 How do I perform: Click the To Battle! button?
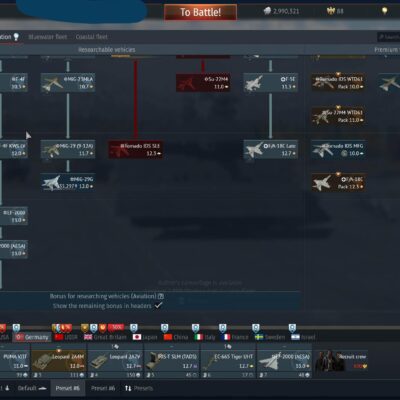200,12
